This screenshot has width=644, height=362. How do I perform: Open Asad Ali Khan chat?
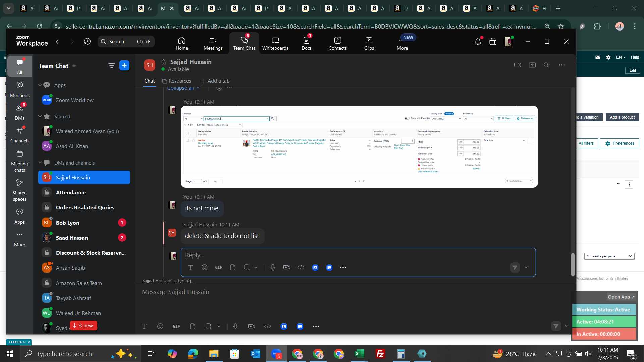click(84, 146)
